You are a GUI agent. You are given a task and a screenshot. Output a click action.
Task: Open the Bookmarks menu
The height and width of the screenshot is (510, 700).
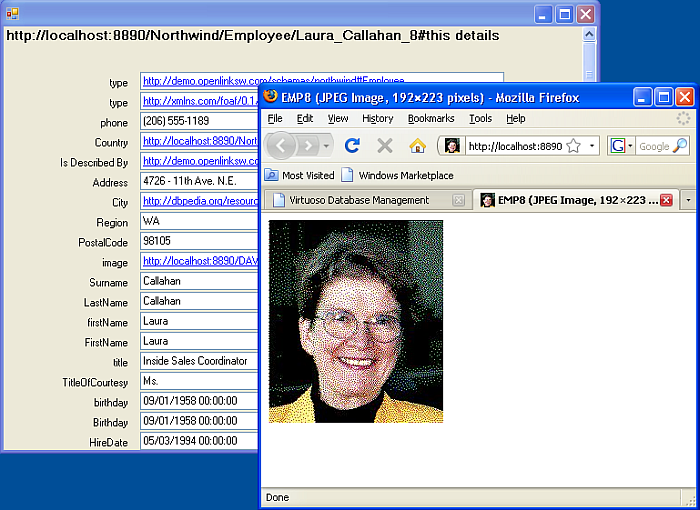[x=430, y=118]
